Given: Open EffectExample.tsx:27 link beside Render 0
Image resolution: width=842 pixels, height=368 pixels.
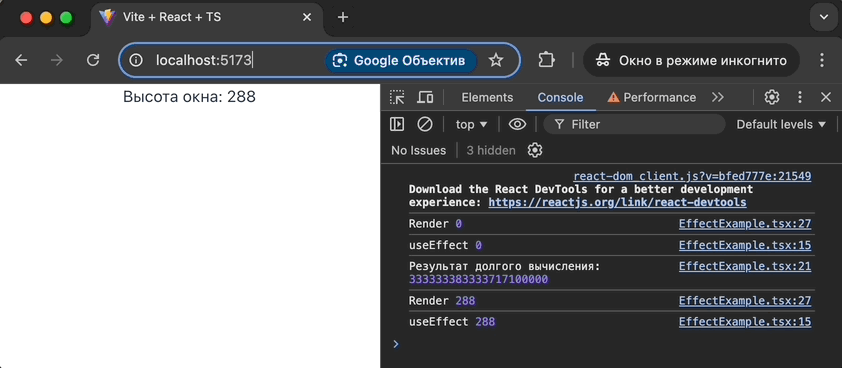Looking at the screenshot, I should (745, 224).
